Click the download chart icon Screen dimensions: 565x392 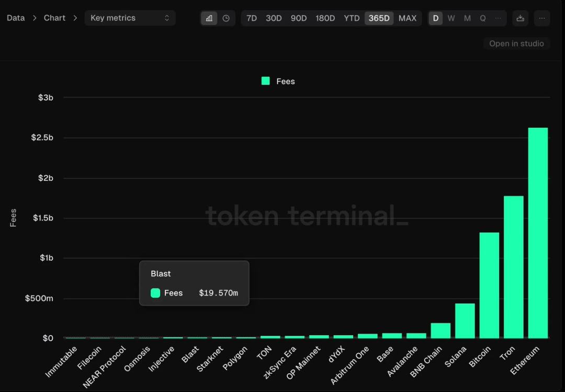tap(521, 18)
